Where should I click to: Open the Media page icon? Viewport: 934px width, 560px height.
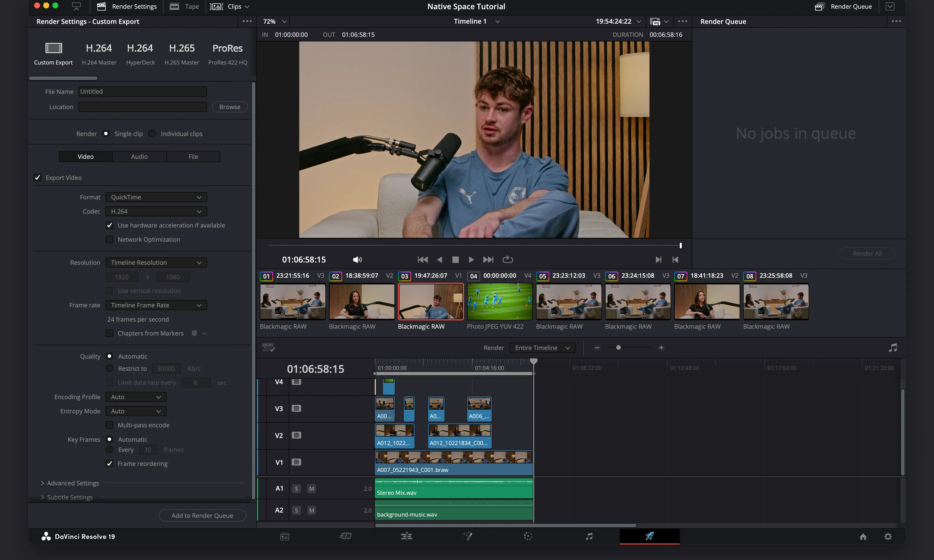point(285,537)
